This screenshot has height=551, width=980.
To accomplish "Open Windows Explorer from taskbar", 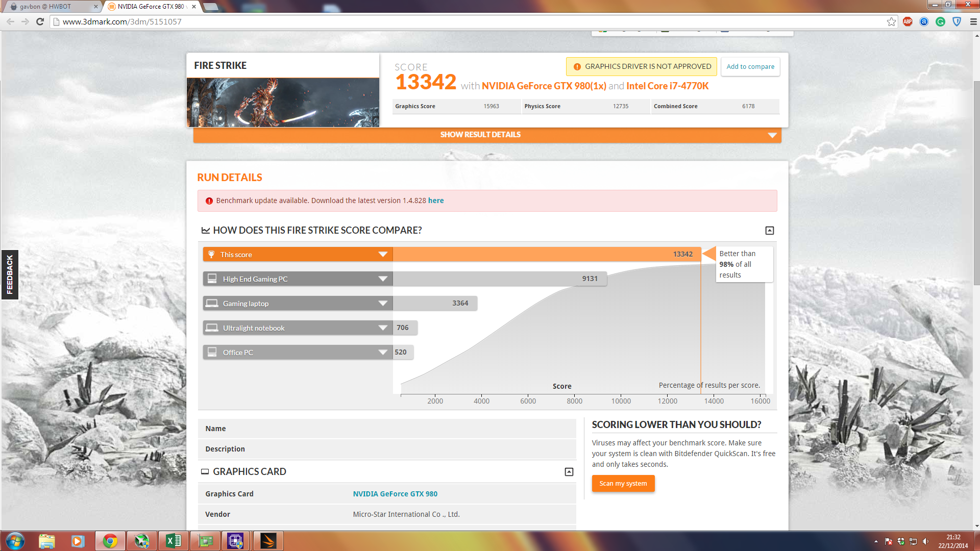I will [46, 541].
